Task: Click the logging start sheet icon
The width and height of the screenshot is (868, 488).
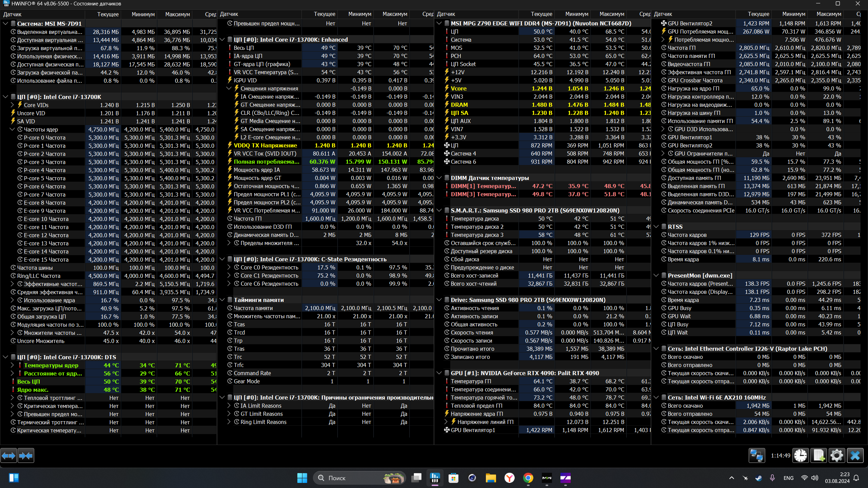Action: click(x=818, y=455)
